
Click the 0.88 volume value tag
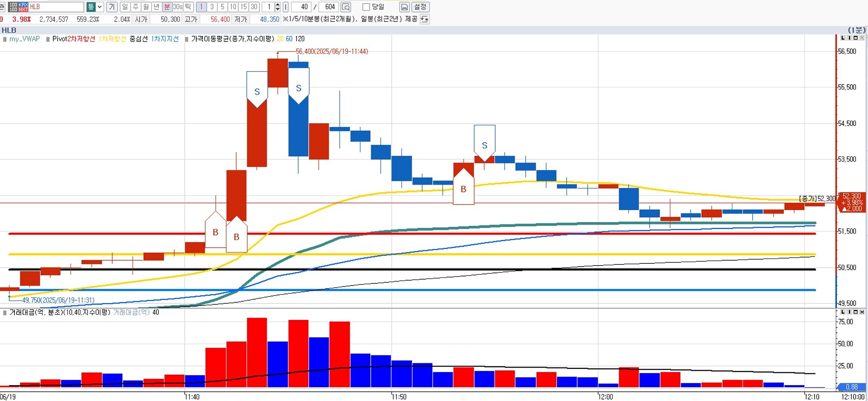click(x=852, y=387)
